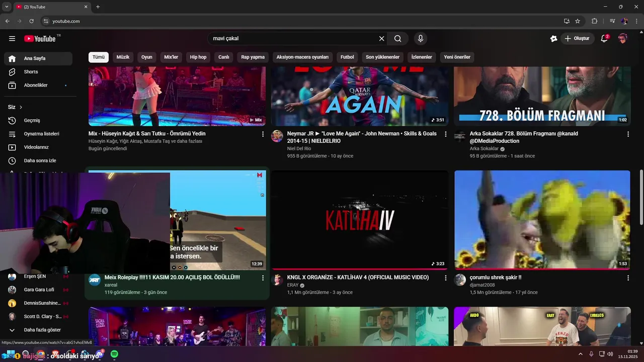Click the browser address bar
Image resolution: width=644 pixels, height=362 pixels.
point(302,21)
